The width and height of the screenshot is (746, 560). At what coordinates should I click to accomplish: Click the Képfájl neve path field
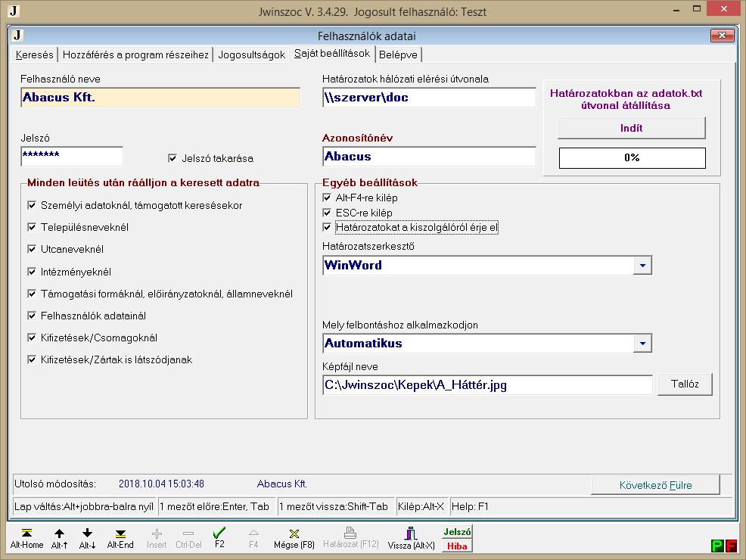pyautogui.click(x=487, y=384)
